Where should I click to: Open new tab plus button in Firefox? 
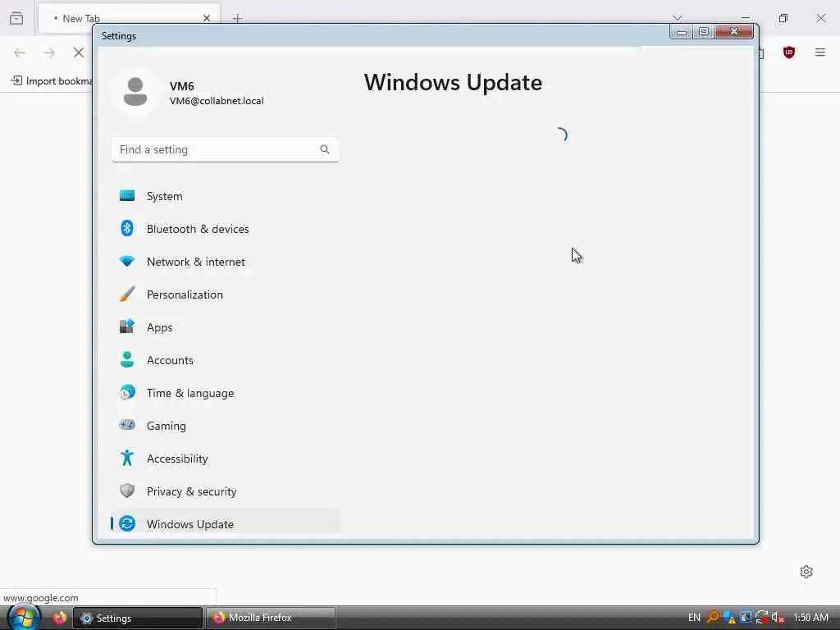coord(237,19)
